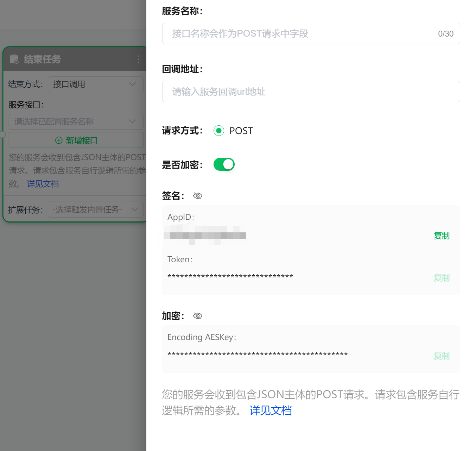This screenshot has height=451, width=476.
Task: Click the 回调地址 URL input field
Action: tap(311, 92)
